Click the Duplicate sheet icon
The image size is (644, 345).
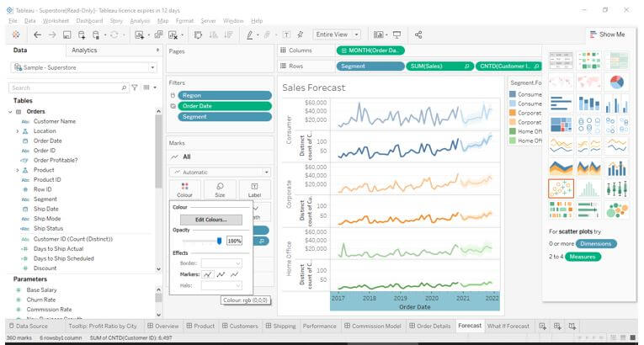pos(158,34)
